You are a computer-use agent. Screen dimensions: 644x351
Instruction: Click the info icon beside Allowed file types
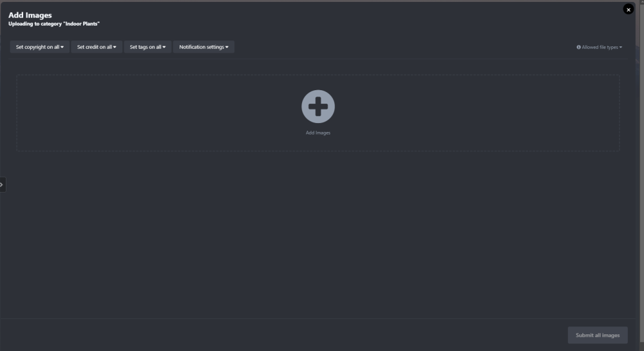[x=578, y=47]
